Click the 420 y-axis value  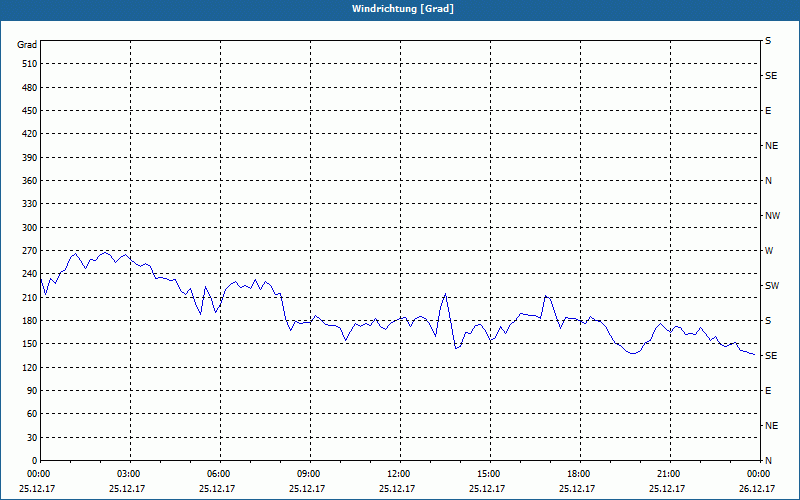(x=30, y=134)
